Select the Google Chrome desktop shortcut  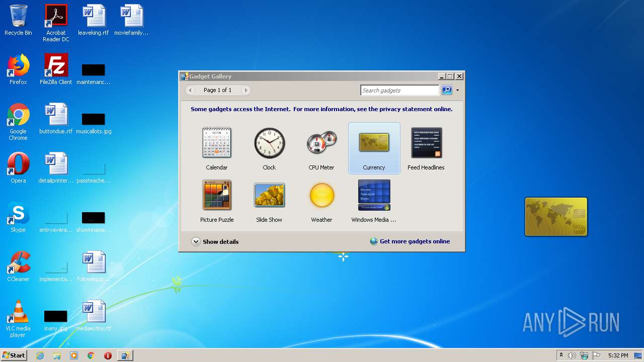click(18, 122)
